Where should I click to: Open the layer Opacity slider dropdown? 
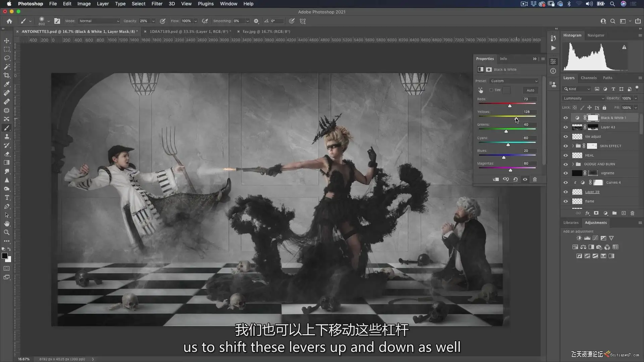point(636,98)
